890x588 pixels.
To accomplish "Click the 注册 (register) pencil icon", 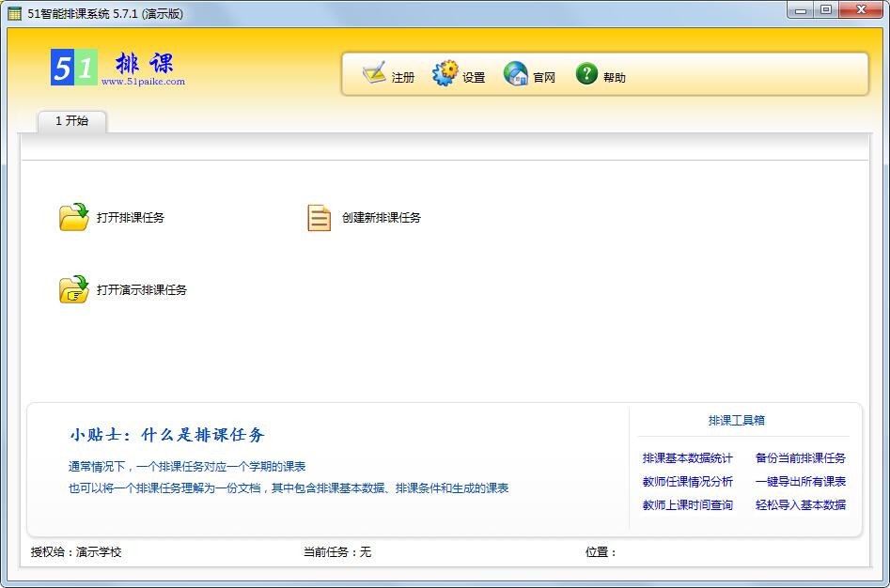I will pos(374,74).
